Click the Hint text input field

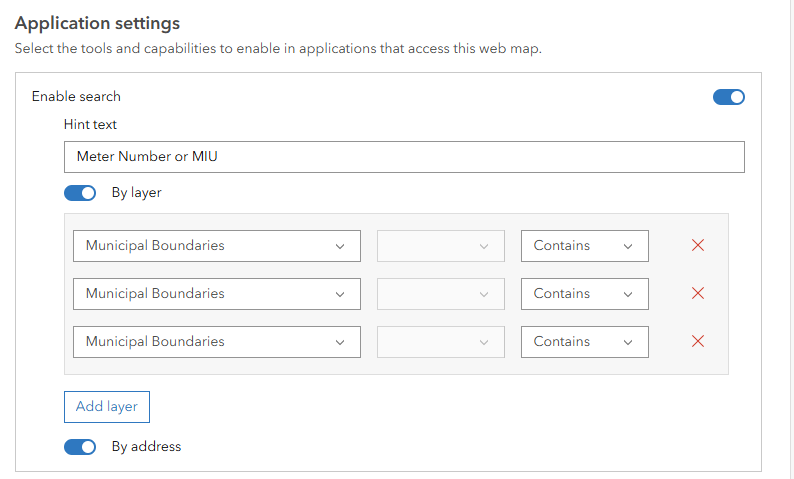[x=404, y=157]
